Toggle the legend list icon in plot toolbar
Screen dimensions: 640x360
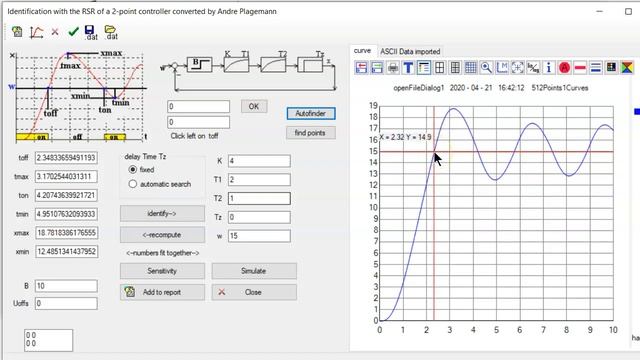click(424, 67)
